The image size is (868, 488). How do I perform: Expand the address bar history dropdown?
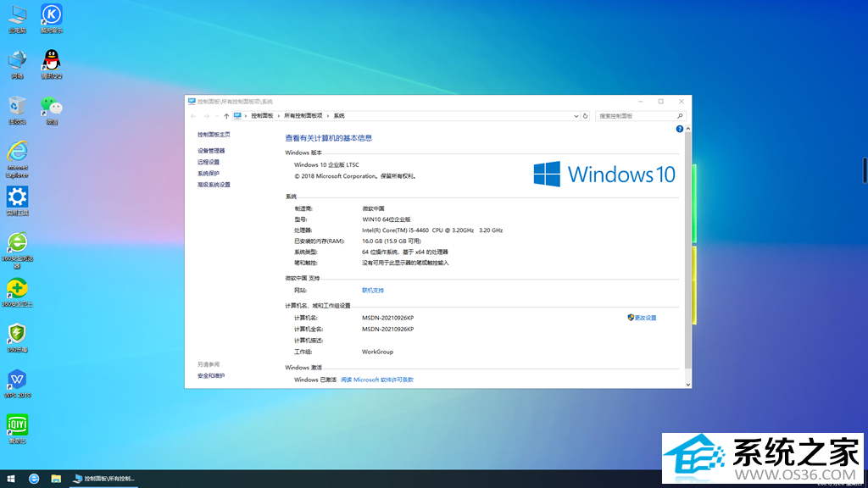[576, 116]
